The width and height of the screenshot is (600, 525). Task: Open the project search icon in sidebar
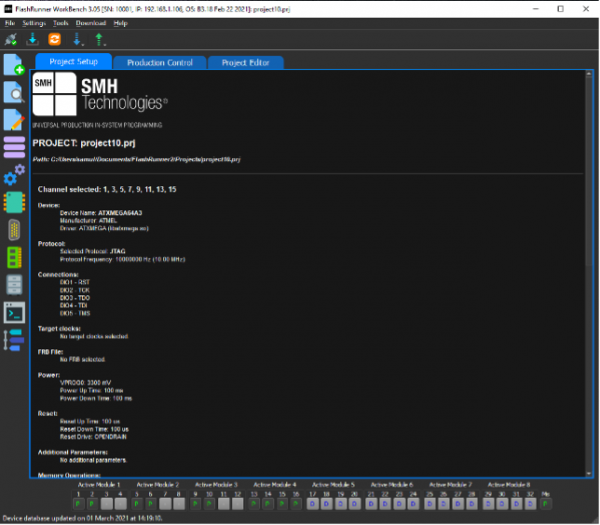point(14,94)
